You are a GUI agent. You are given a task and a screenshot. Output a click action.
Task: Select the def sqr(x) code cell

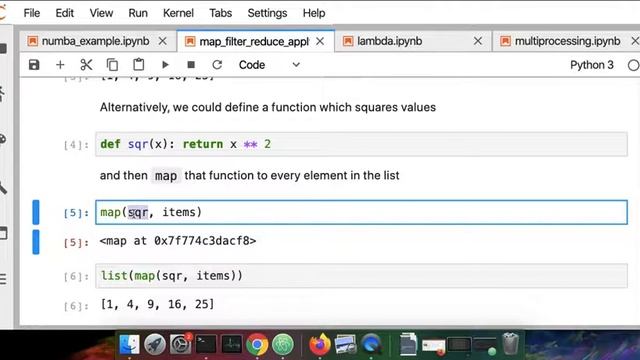(x=361, y=144)
